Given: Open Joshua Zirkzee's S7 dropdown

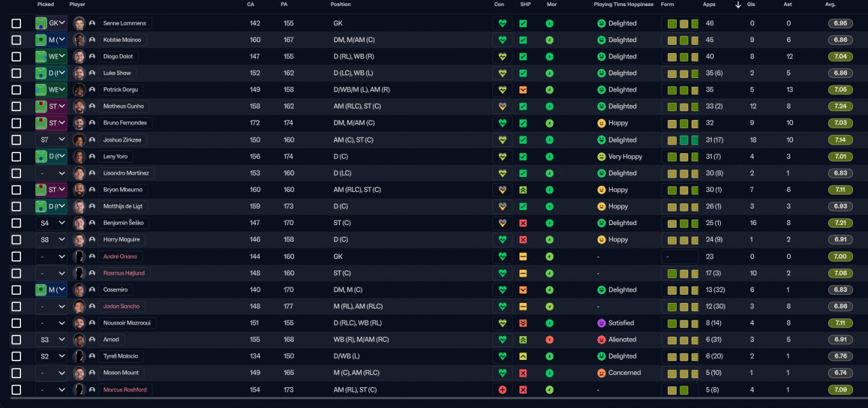Looking at the screenshot, I should (52, 140).
